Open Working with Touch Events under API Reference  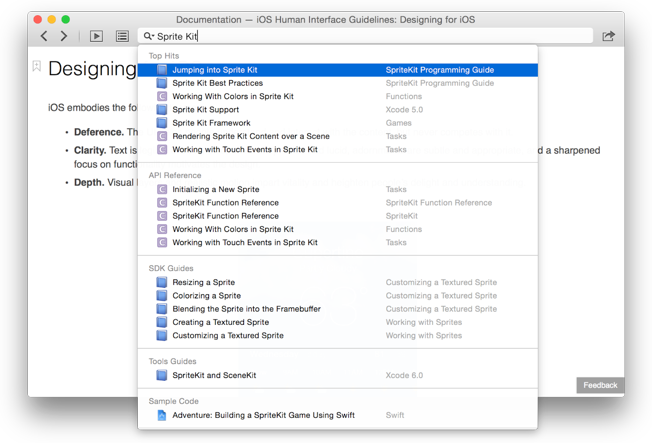338,243
